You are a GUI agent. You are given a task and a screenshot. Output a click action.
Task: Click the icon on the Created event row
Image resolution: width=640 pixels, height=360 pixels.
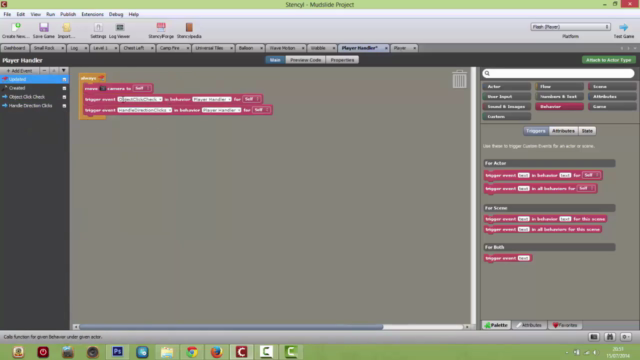tap(5, 88)
